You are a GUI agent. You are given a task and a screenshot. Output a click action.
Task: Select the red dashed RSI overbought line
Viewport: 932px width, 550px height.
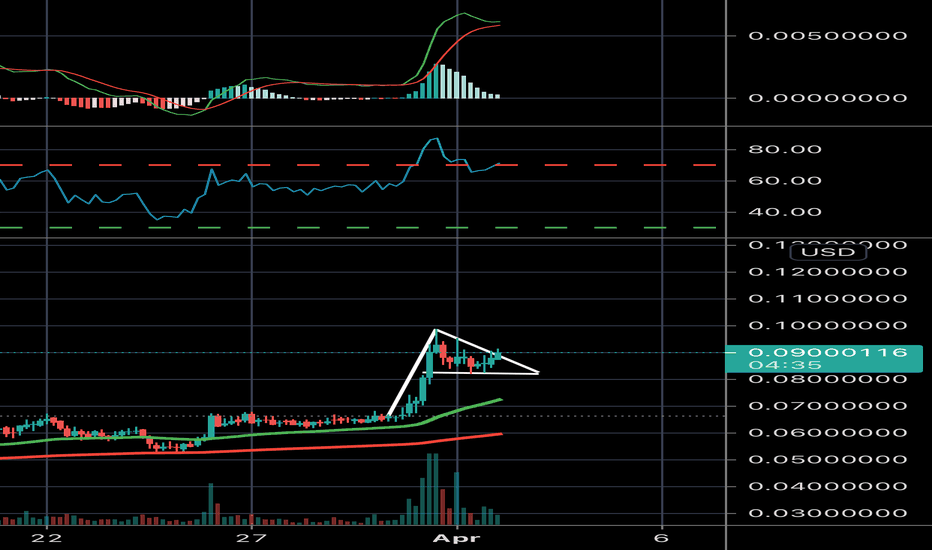click(x=358, y=165)
